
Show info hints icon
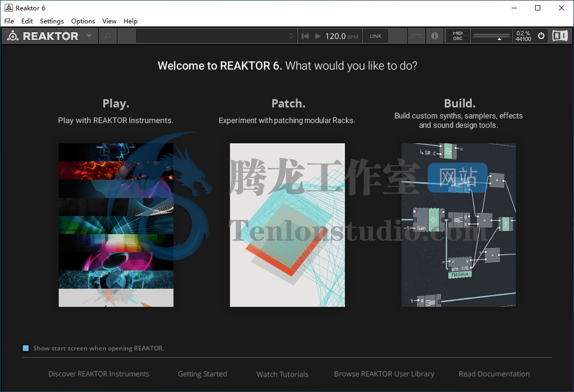[x=435, y=36]
